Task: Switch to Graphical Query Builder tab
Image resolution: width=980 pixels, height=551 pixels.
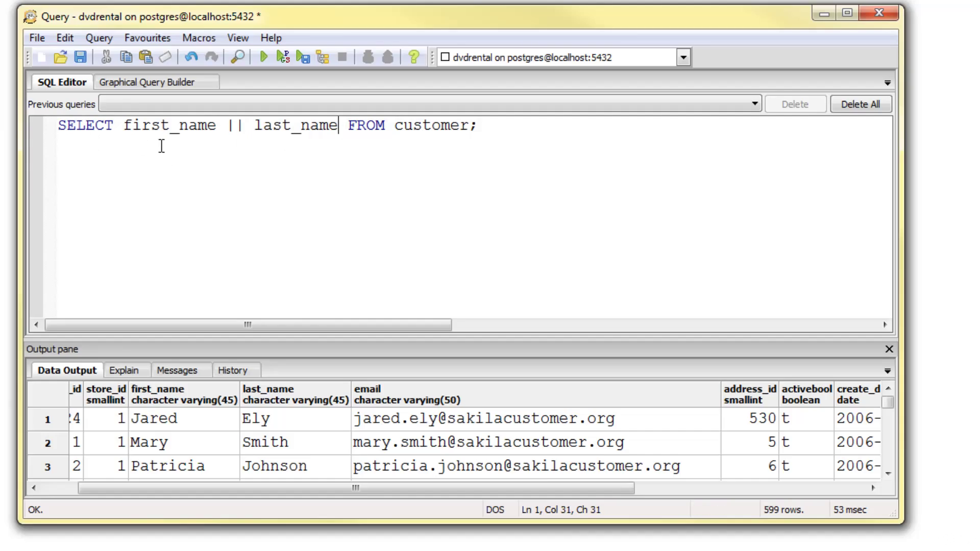Action: (x=146, y=82)
